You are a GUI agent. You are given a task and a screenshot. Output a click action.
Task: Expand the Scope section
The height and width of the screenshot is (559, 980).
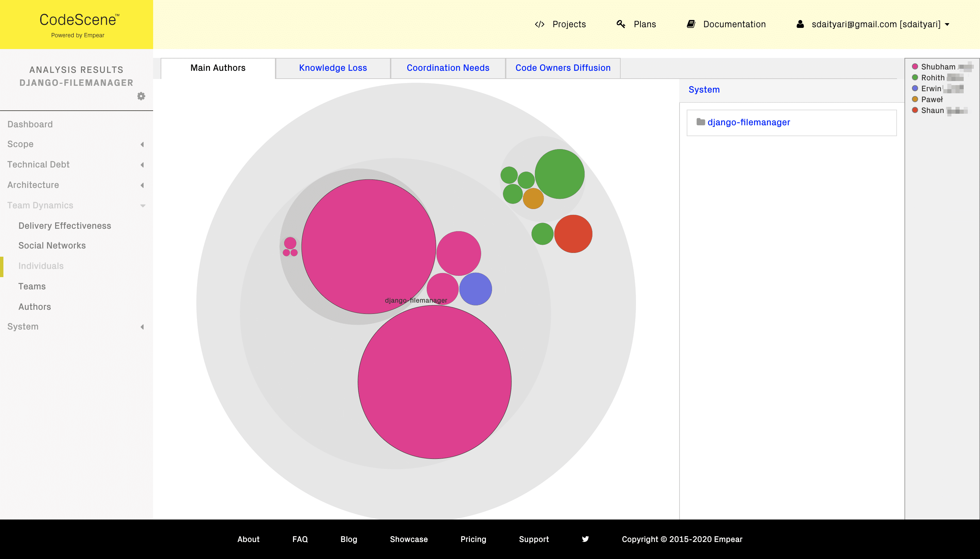[x=76, y=144]
